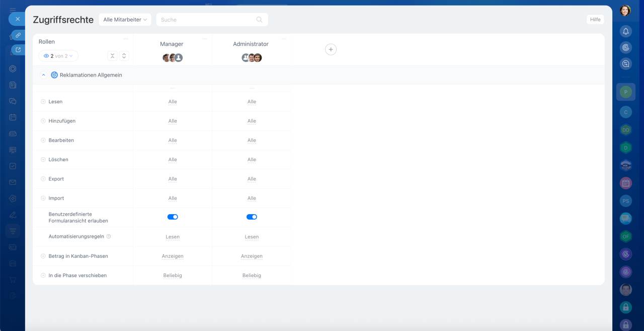Change Manager's Bearbeiten permission value 'Alle'

pos(173,140)
